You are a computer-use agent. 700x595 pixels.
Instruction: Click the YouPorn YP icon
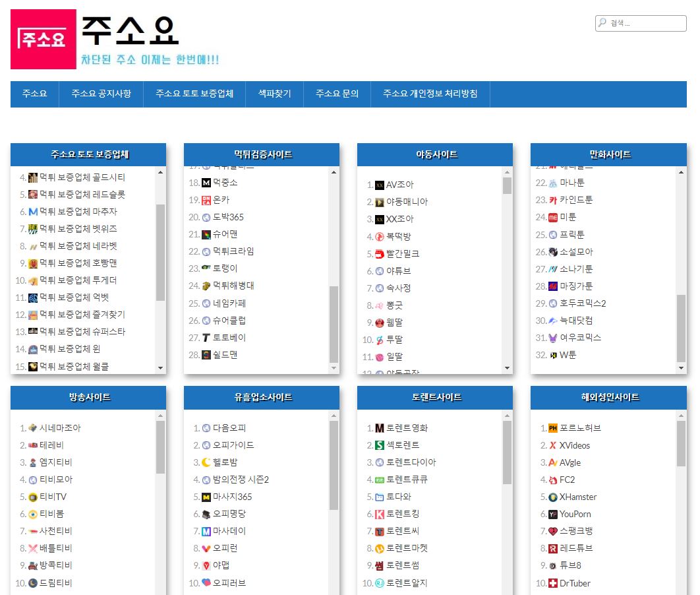tap(552, 514)
